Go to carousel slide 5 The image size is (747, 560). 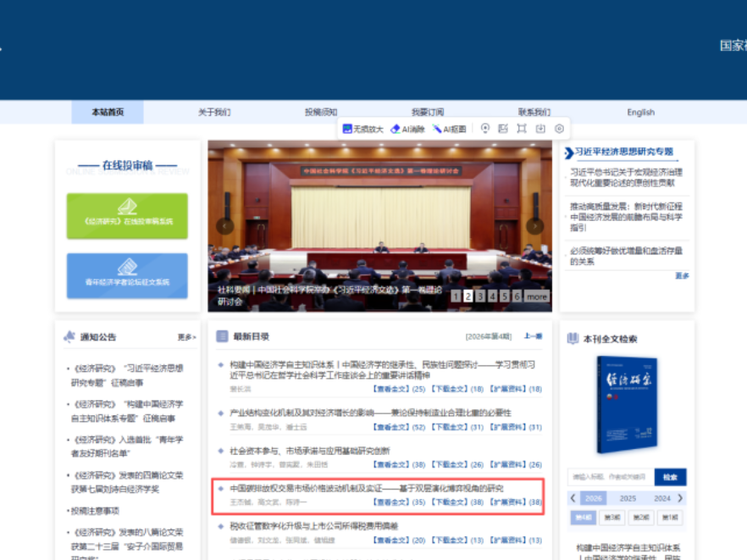505,297
